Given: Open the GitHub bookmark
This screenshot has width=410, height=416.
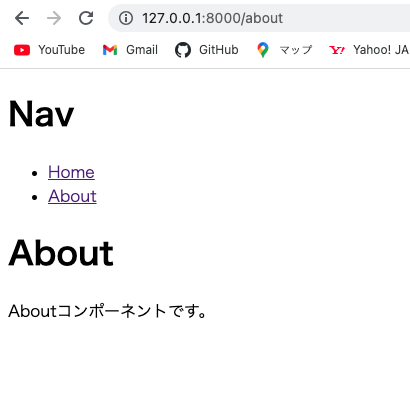Looking at the screenshot, I should click(x=207, y=50).
